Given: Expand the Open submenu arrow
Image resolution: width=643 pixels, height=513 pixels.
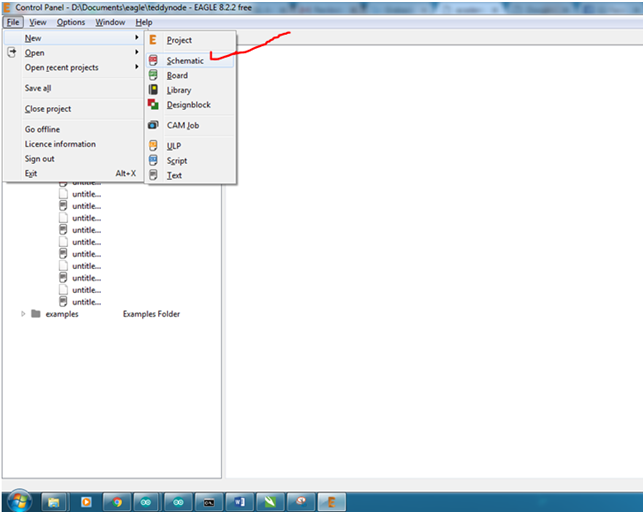Looking at the screenshot, I should click(x=137, y=52).
